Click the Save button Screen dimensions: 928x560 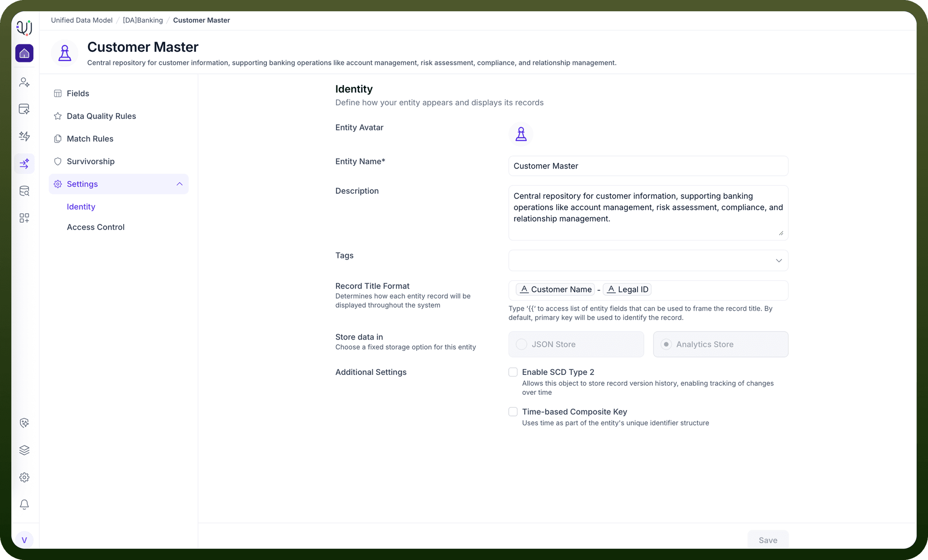click(x=768, y=540)
